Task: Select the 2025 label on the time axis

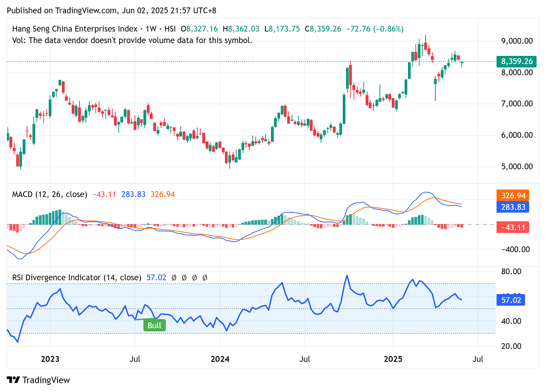Action: click(393, 359)
